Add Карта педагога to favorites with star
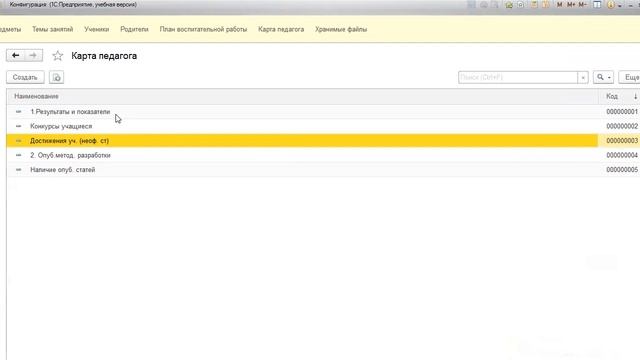640x360 pixels. pyautogui.click(x=58, y=56)
